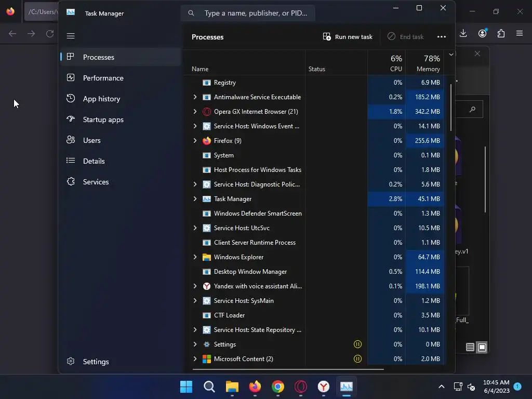Viewport: 532px width, 399px height.
Task: Expand Opera GX Internet Browser group
Action: pyautogui.click(x=195, y=112)
